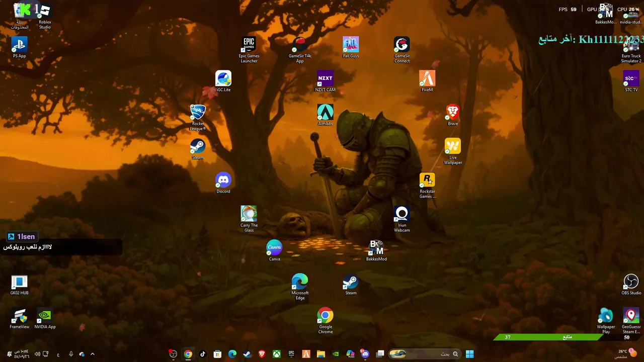Open Task View on the taskbar

click(x=380, y=354)
